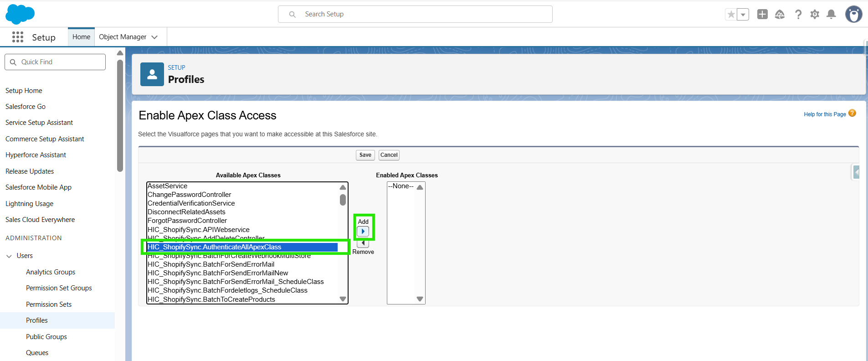The height and width of the screenshot is (361, 868).
Task: Expand the Object Manager tab chevron
Action: point(154,37)
